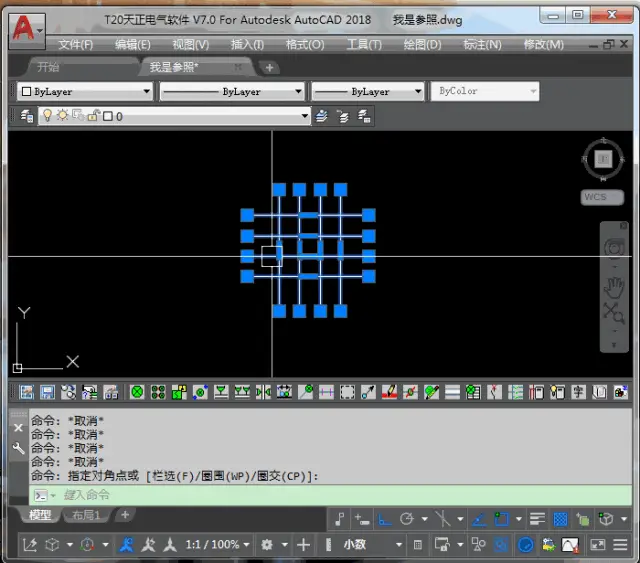The width and height of the screenshot is (640, 563).
Task: Open the AutoCAD application menu logo button
Action: pyautogui.click(x=27, y=30)
